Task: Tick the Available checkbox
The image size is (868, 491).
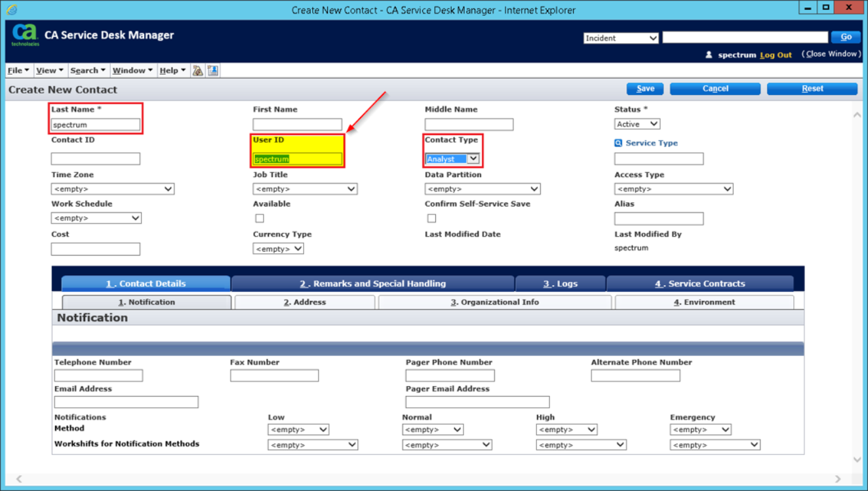Action: point(260,218)
